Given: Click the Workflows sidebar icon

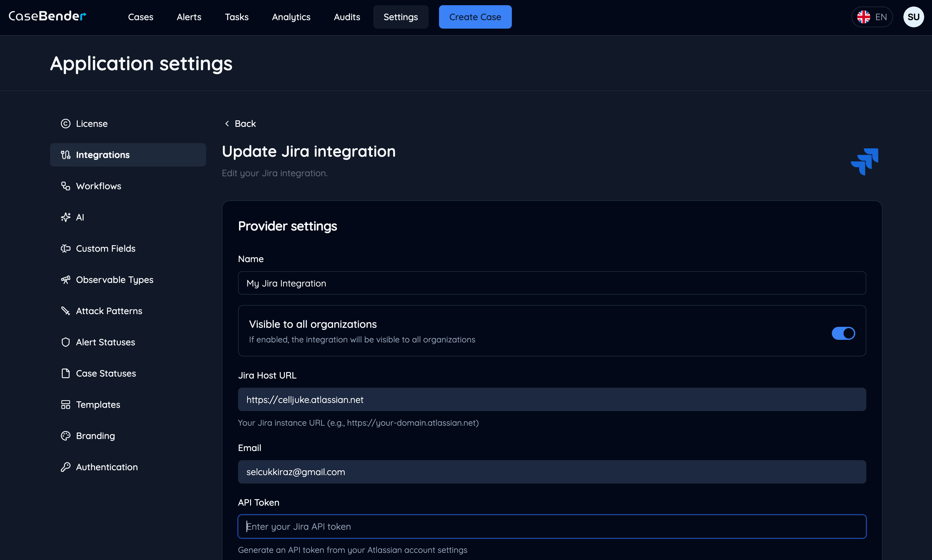Looking at the screenshot, I should tap(66, 186).
